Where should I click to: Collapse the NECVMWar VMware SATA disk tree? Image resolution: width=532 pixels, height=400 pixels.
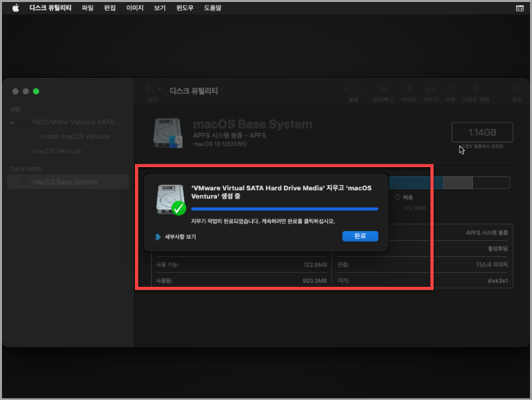(12, 122)
